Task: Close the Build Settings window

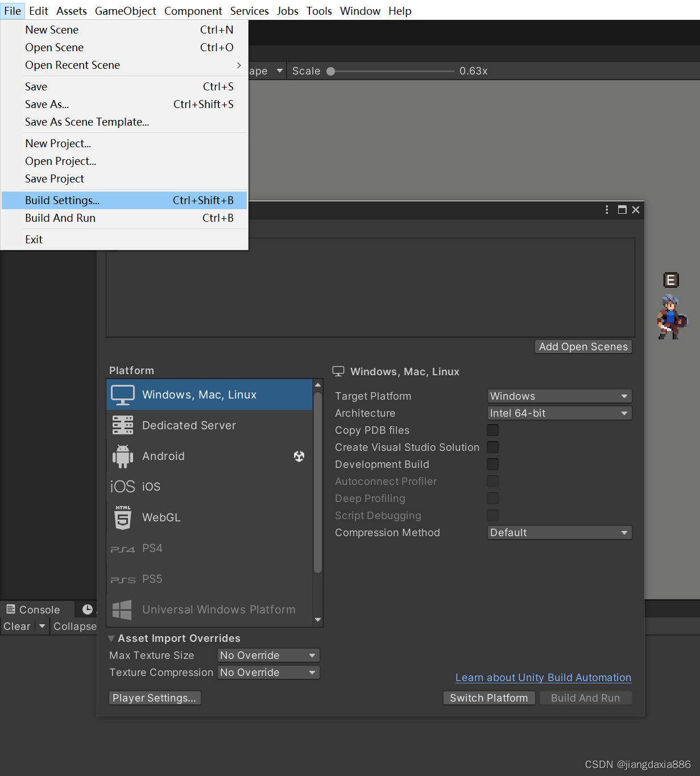Action: pos(636,210)
